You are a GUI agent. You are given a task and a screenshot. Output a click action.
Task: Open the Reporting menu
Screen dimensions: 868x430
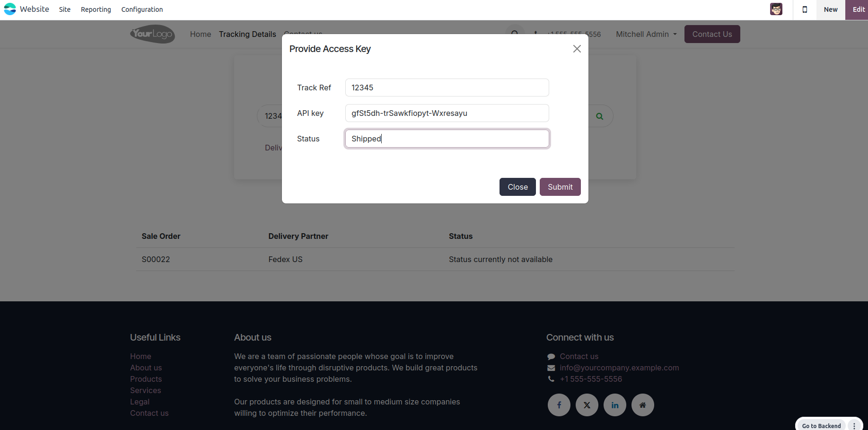point(96,9)
